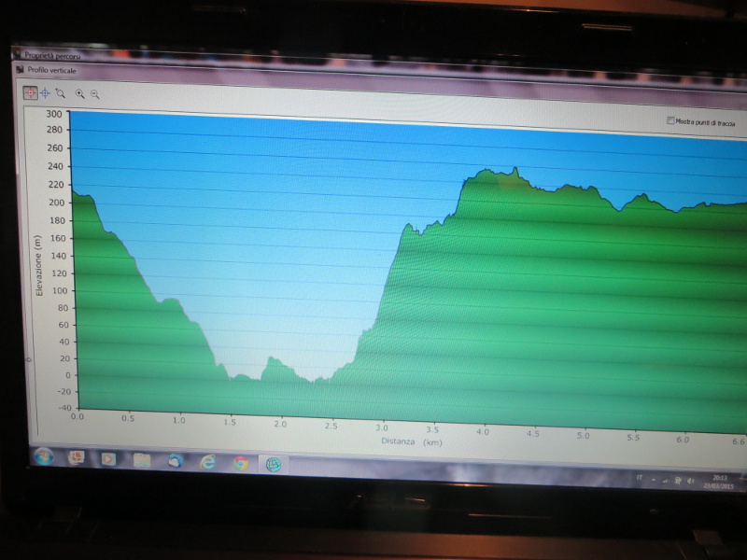Enable the 'Mostra punti di traccia' checkbox
Viewport: 747px width, 560px height.
pos(670,121)
